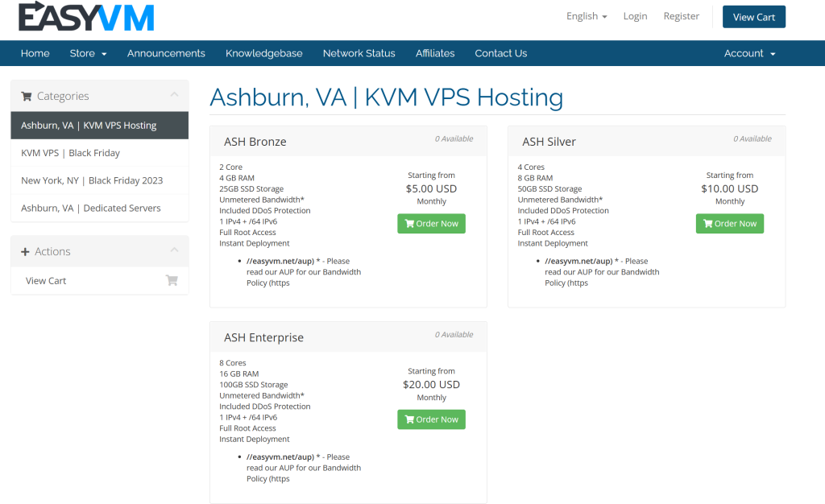Image resolution: width=825 pixels, height=504 pixels.
Task: Go to Home in navigation bar
Action: (35, 53)
